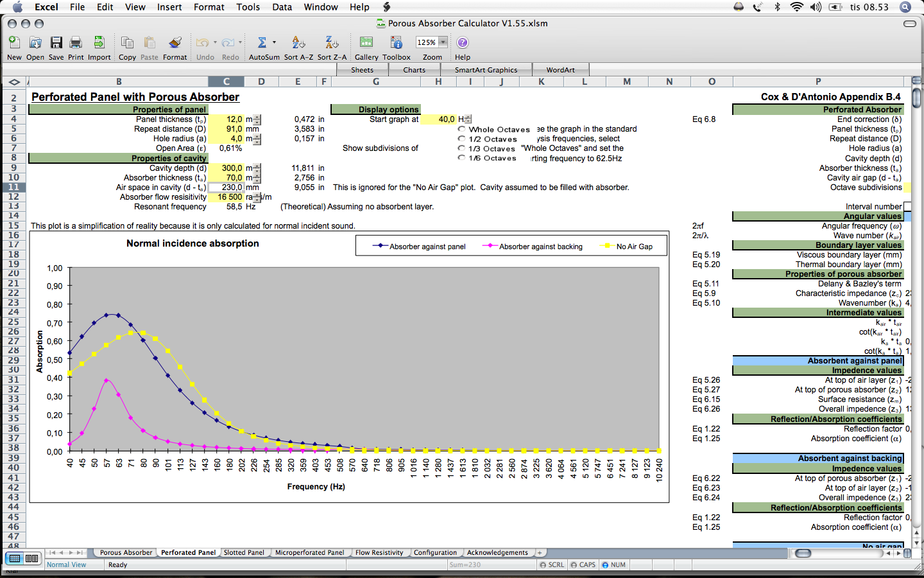Switch to Normal View icon in status bar
This screenshot has height=578, width=924.
pyautogui.click(x=15, y=559)
